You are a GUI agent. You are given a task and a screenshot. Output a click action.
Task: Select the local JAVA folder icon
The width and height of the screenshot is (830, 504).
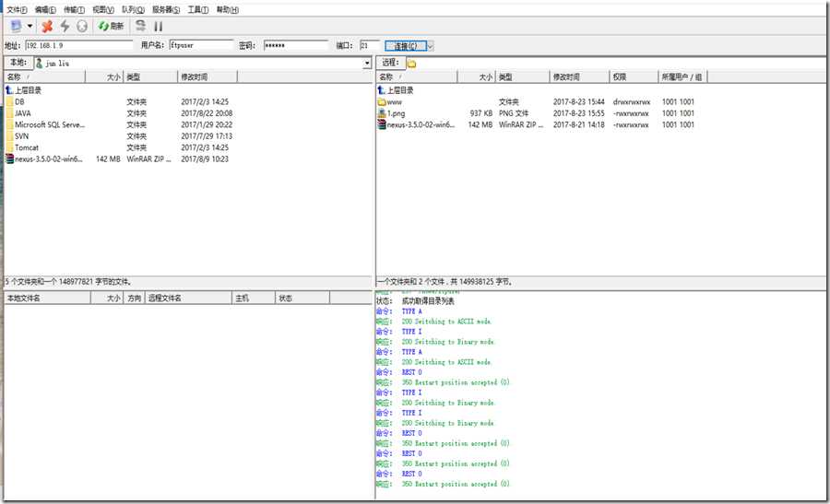pyautogui.click(x=9, y=113)
